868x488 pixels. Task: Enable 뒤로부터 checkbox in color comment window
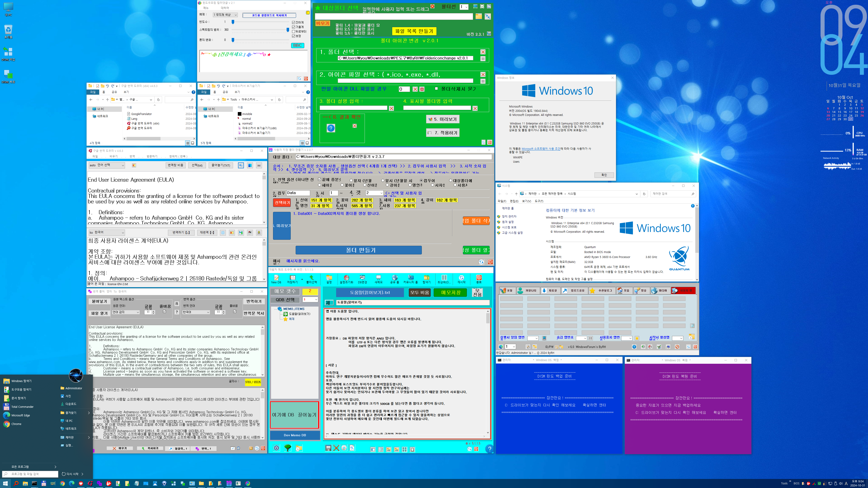pos(293,31)
